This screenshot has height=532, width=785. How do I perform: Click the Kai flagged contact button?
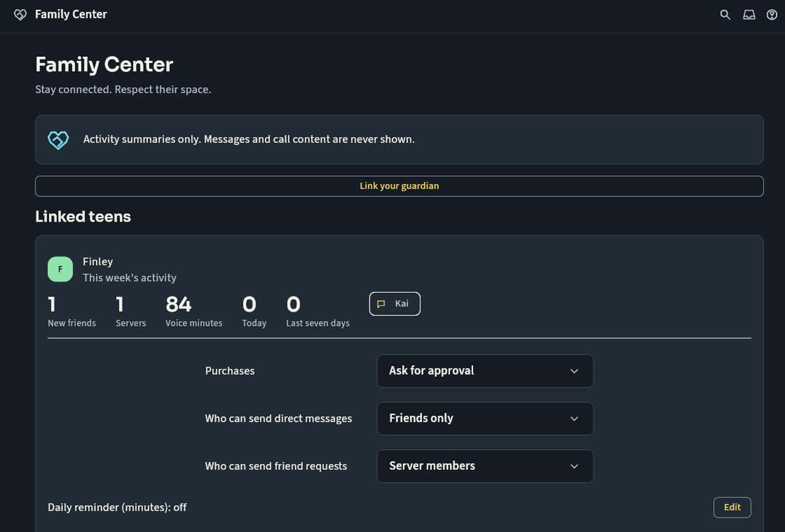pyautogui.click(x=394, y=304)
